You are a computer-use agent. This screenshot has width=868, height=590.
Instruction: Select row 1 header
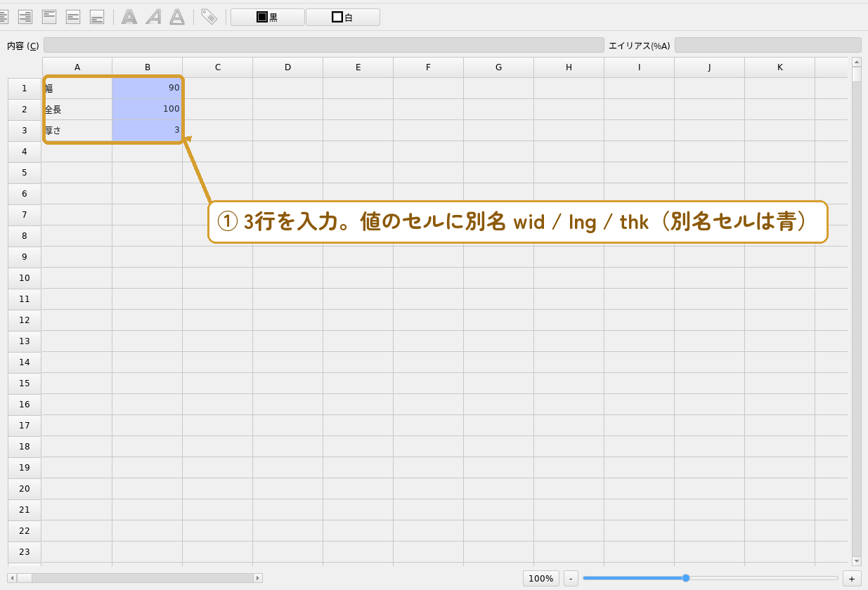(25, 88)
